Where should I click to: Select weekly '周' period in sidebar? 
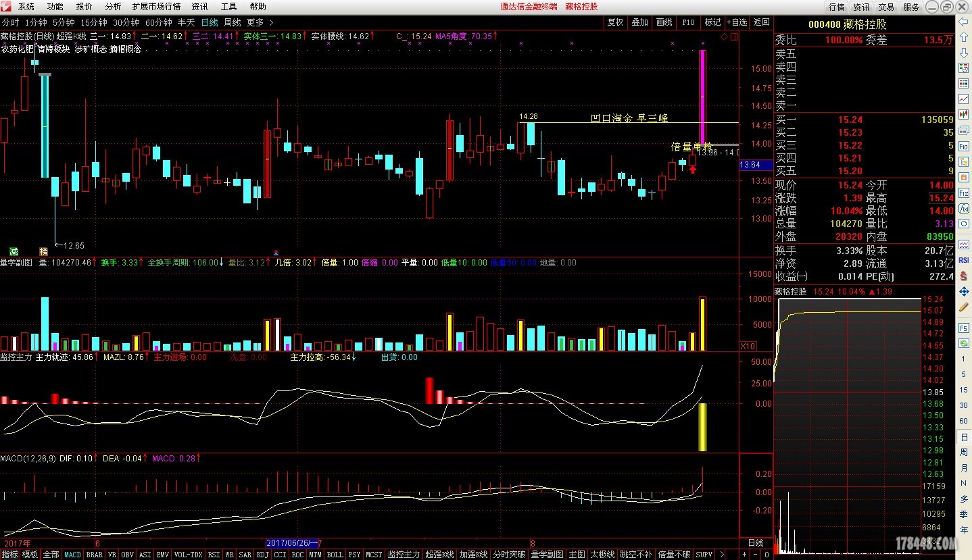tap(964, 453)
